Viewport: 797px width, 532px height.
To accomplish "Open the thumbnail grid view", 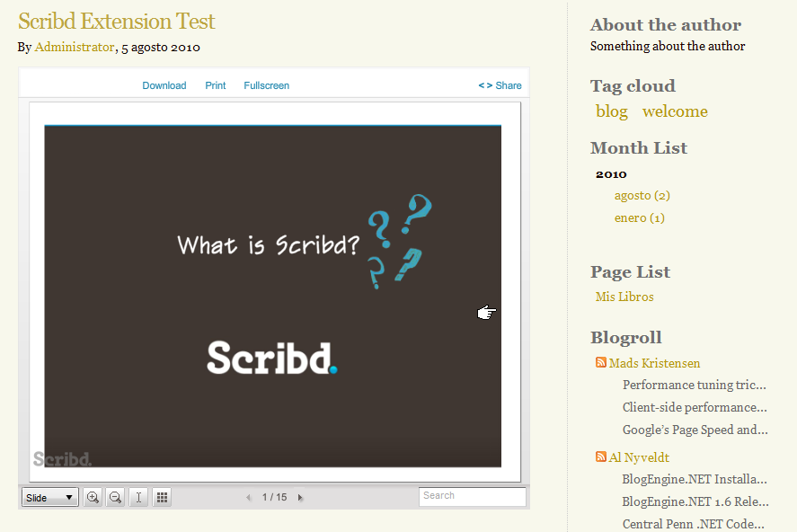I will [162, 497].
